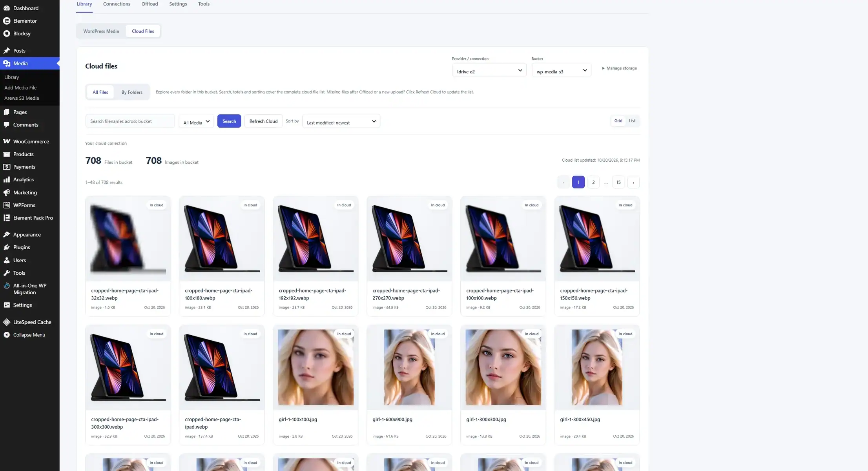The height and width of the screenshot is (471, 868).
Task: Click the Search filenames across bucket field
Action: click(x=130, y=121)
